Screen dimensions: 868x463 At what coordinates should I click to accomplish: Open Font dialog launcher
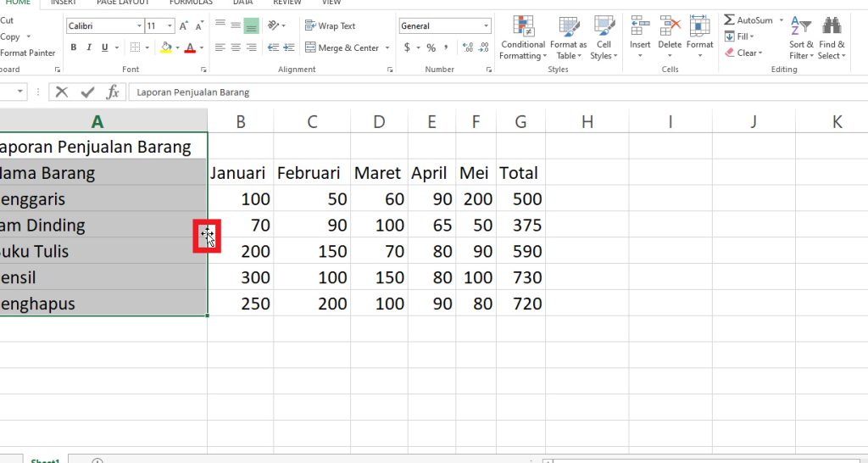(x=203, y=70)
